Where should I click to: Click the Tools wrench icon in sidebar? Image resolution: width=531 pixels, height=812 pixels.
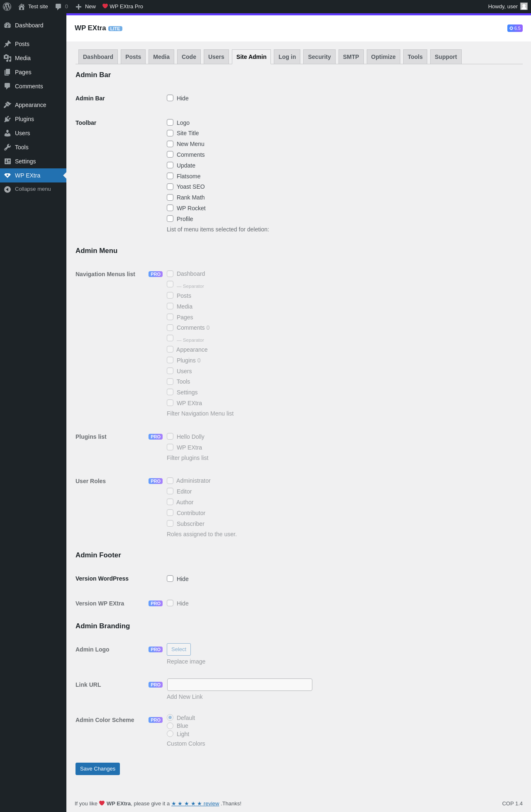(7, 147)
